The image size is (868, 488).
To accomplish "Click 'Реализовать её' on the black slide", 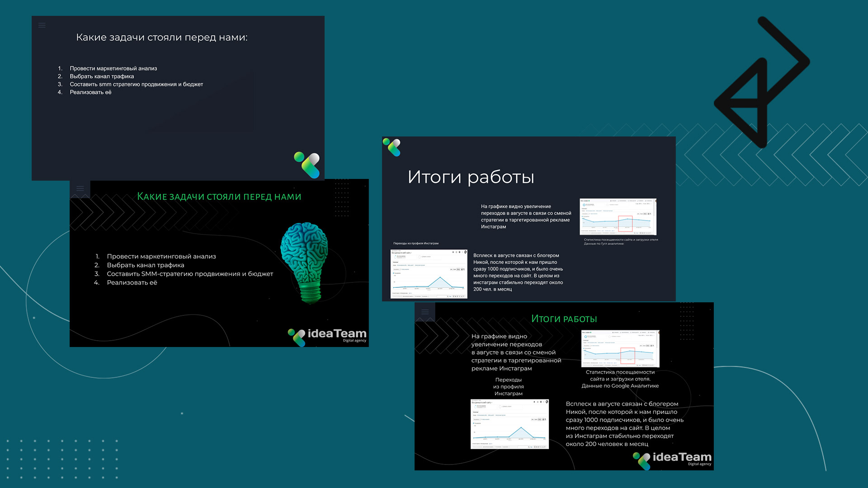I will click(132, 282).
